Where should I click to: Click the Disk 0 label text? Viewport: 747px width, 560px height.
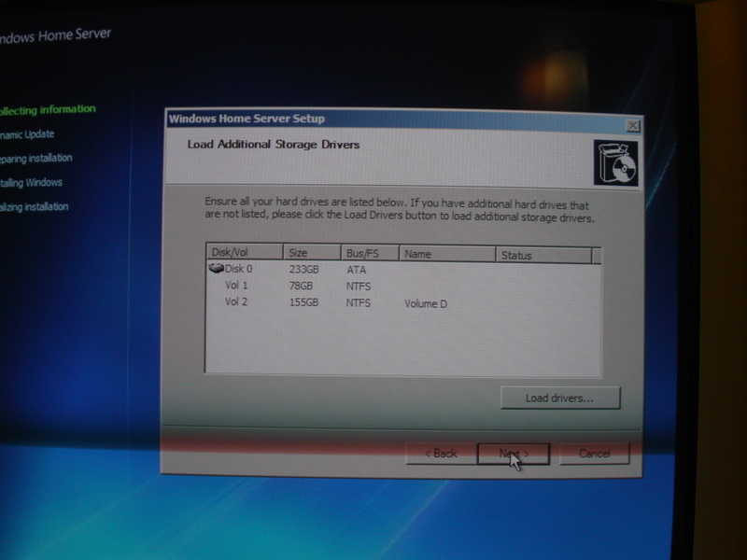pos(239,269)
